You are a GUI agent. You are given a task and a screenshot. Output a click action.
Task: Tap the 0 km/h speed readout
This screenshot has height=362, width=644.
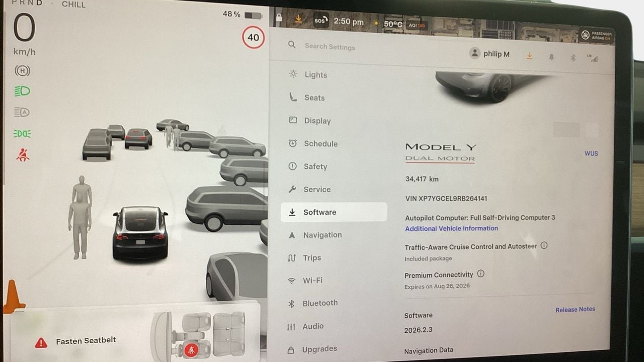(x=24, y=34)
